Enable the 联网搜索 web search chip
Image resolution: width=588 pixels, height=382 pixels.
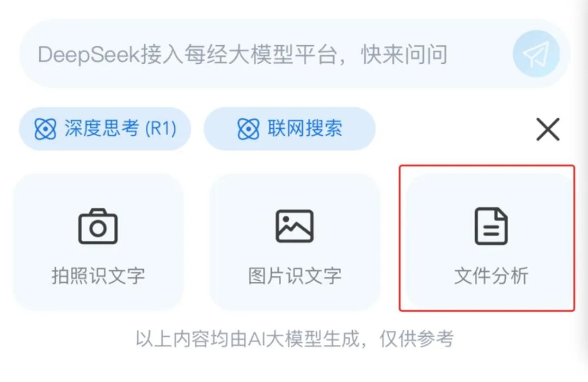[x=290, y=129]
